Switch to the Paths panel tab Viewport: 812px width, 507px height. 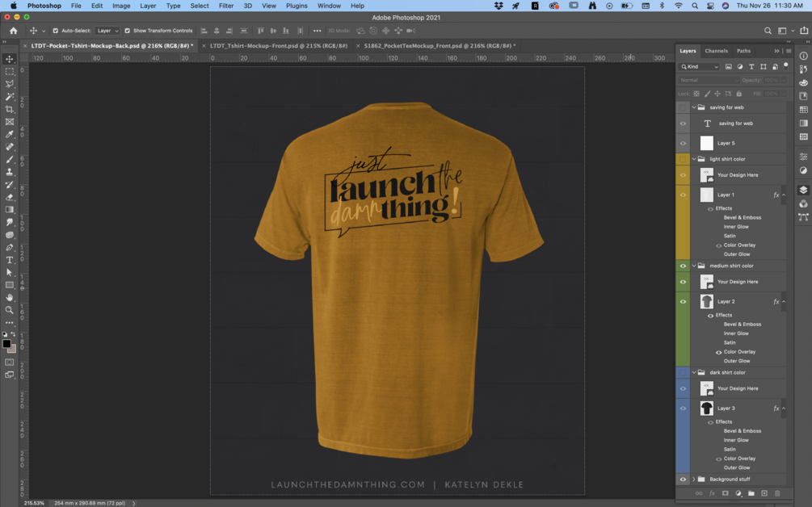(743, 51)
